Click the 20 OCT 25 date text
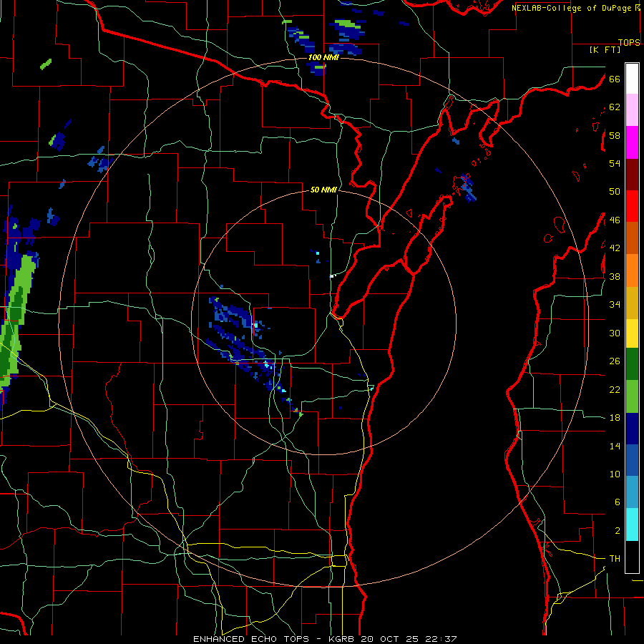 390,639
